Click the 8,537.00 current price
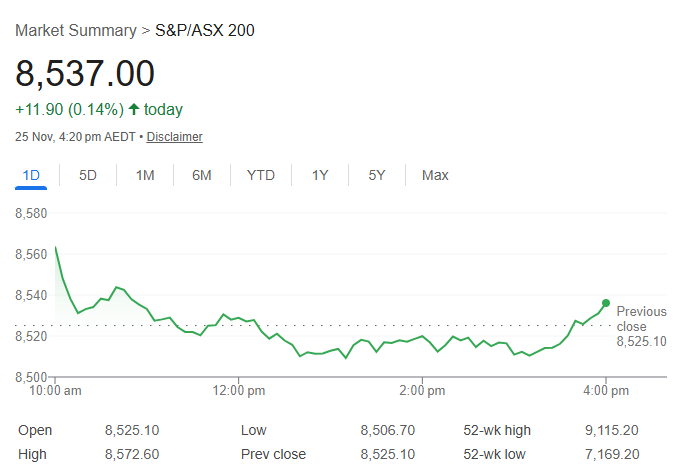This screenshot has width=691, height=476. coord(85,73)
